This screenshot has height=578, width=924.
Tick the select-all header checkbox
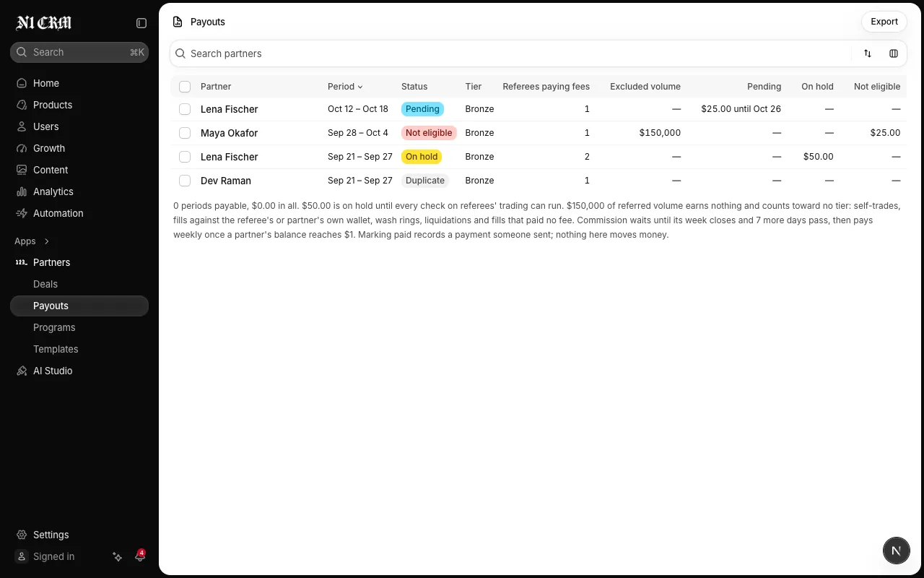click(185, 87)
